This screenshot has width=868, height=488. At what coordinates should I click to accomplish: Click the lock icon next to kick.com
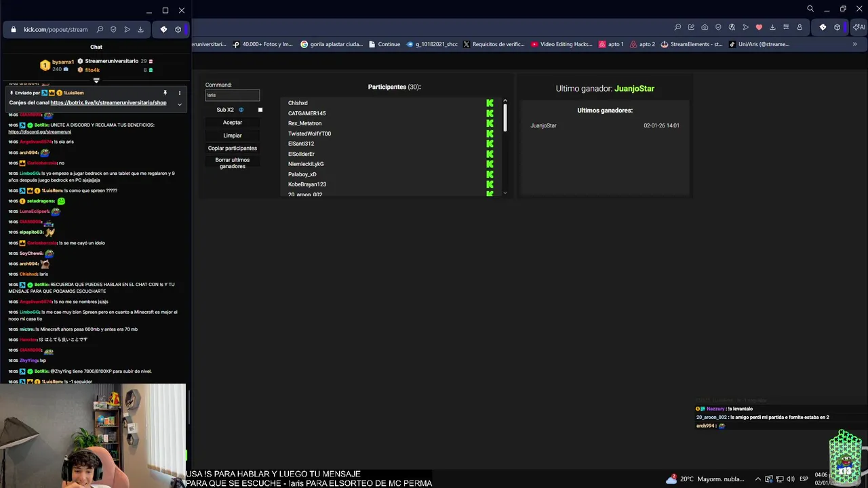[14, 29]
